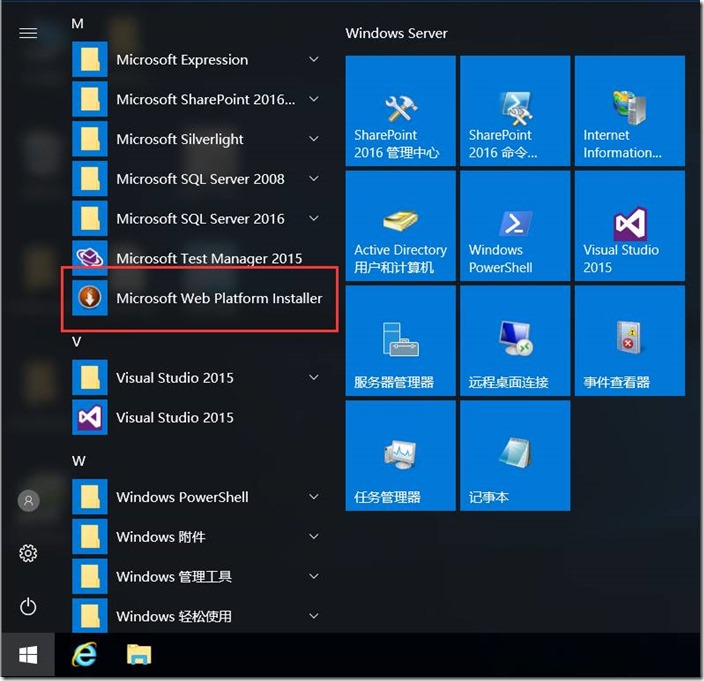
Task: Expand Windows PowerShell folder chevron
Action: coord(314,496)
